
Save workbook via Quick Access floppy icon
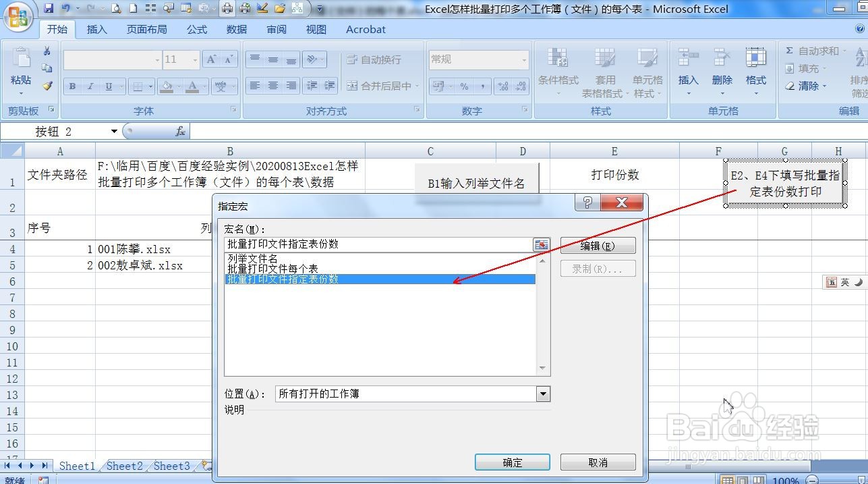pos(49,9)
